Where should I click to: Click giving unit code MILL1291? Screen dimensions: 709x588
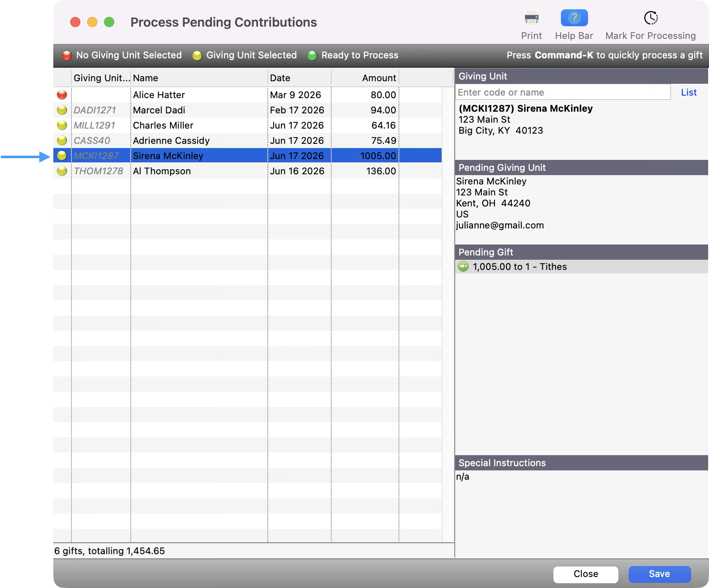click(x=94, y=125)
